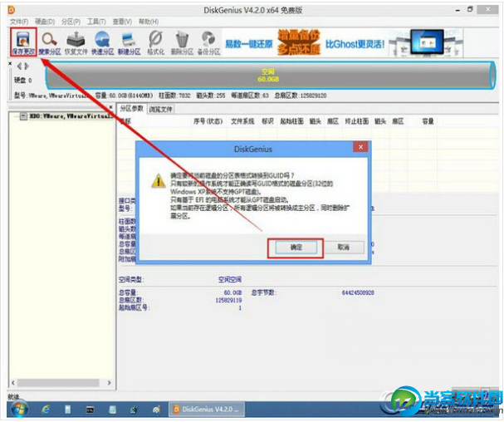This screenshot has height=422, width=504.
Task: Cancel the GUID conversion dialog (取消)
Action: coord(343,248)
